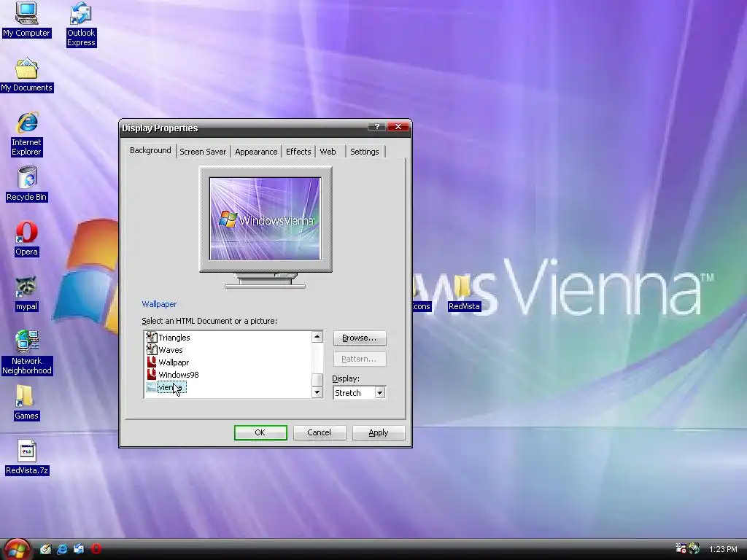Image resolution: width=747 pixels, height=560 pixels.
Task: Select Wallpapr in the wallpaper list
Action: (x=174, y=362)
